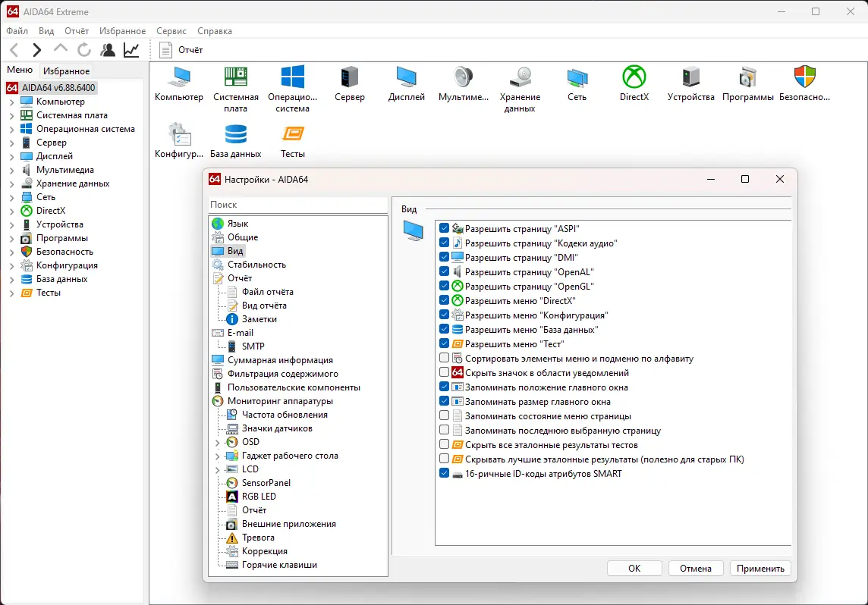The height and width of the screenshot is (605, 868).
Task: Expand Тесты in left tree
Action: [x=11, y=293]
